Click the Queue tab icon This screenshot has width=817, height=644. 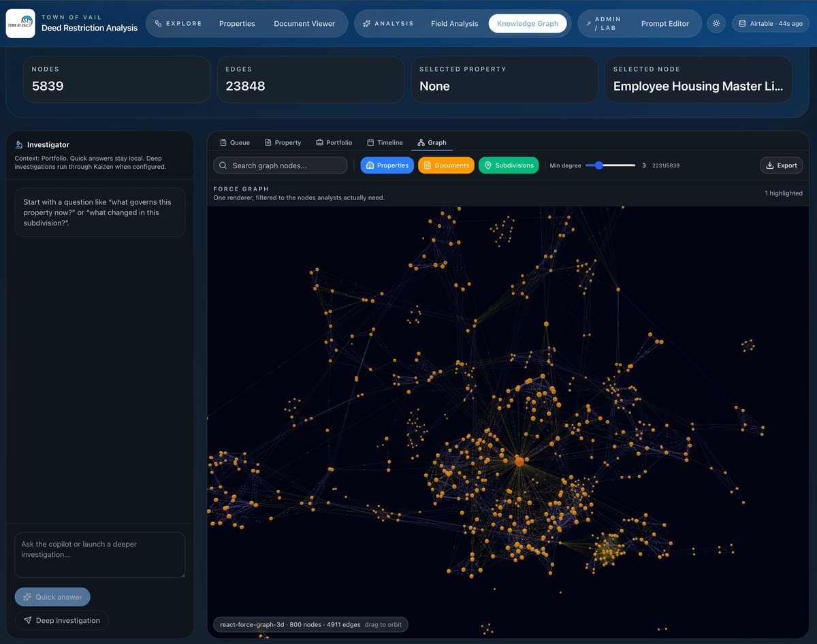pos(223,142)
